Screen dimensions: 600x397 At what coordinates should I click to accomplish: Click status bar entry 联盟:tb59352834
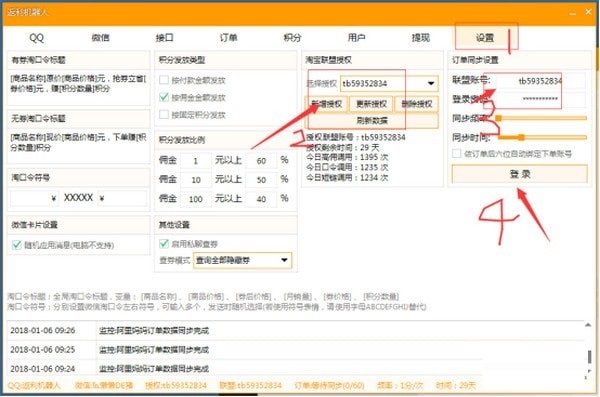tap(250, 385)
